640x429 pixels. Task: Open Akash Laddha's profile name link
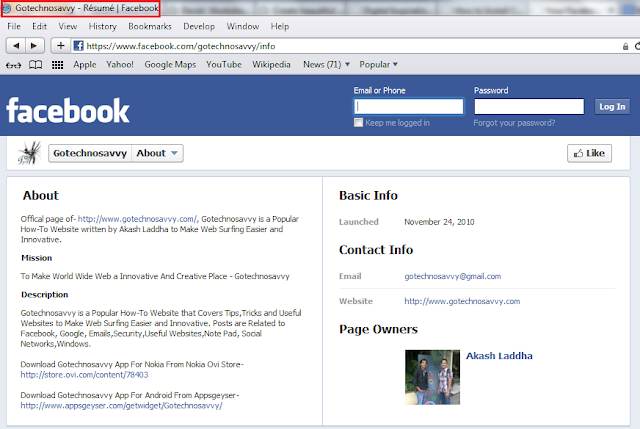point(499,356)
